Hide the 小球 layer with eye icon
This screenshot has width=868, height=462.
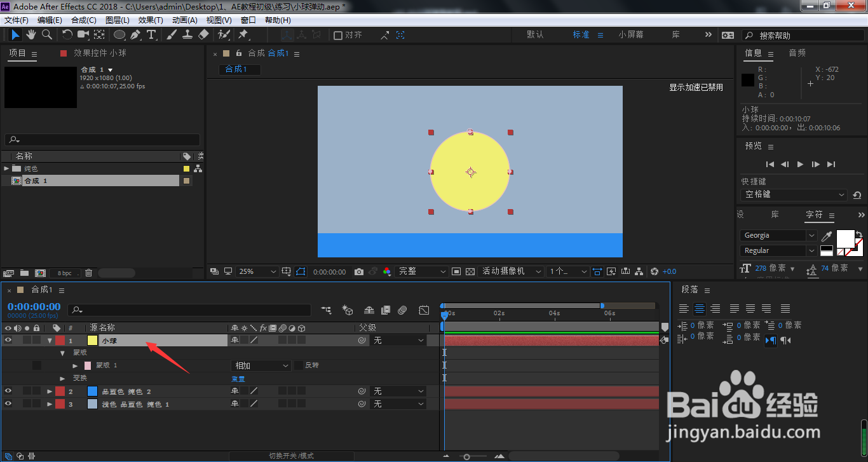coord(8,340)
